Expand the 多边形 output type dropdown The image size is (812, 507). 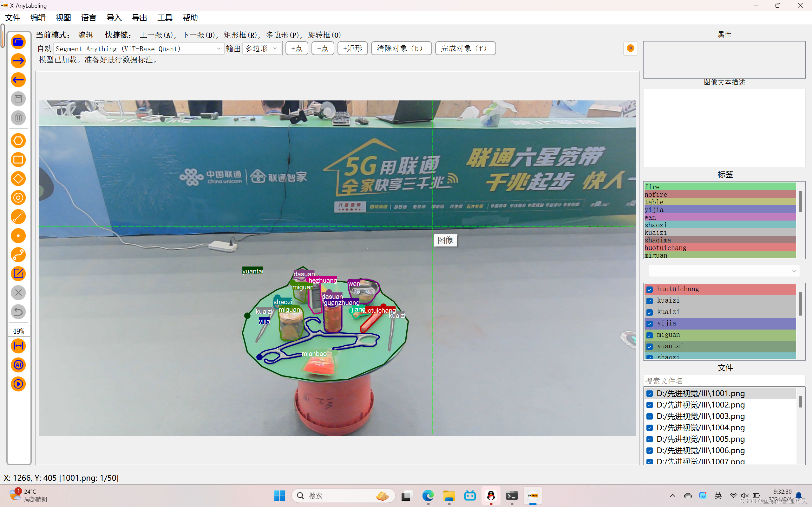coord(261,48)
